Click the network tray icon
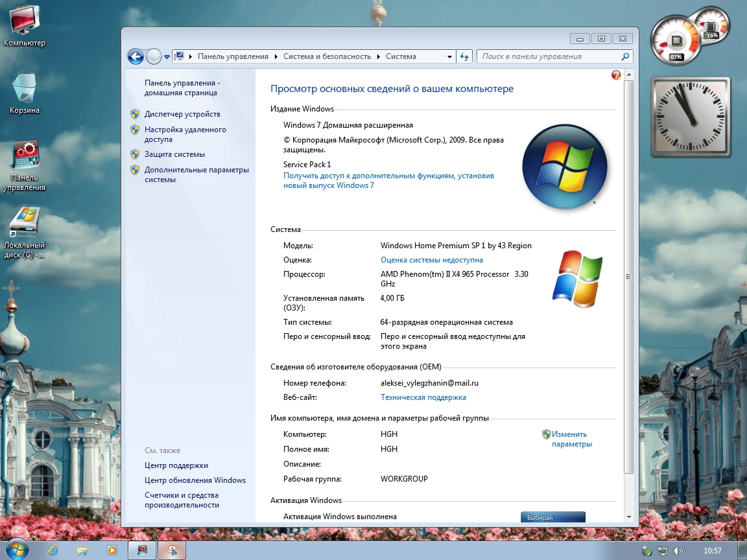 [x=663, y=551]
